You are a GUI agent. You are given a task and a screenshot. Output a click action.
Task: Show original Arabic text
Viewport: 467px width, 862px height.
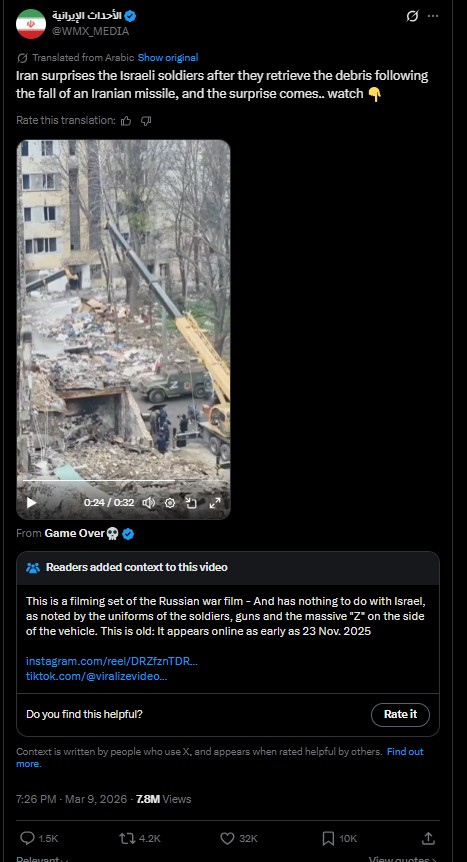point(168,58)
